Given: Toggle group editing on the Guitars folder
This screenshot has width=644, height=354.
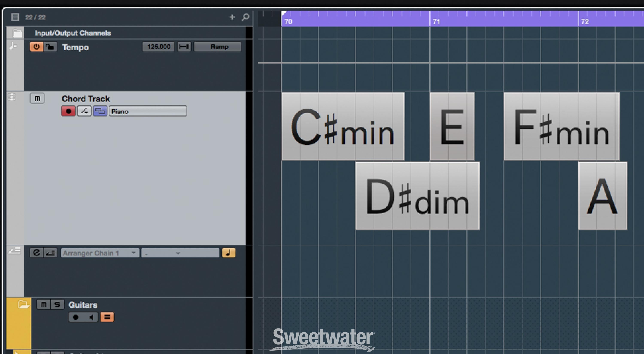Looking at the screenshot, I should (x=107, y=317).
